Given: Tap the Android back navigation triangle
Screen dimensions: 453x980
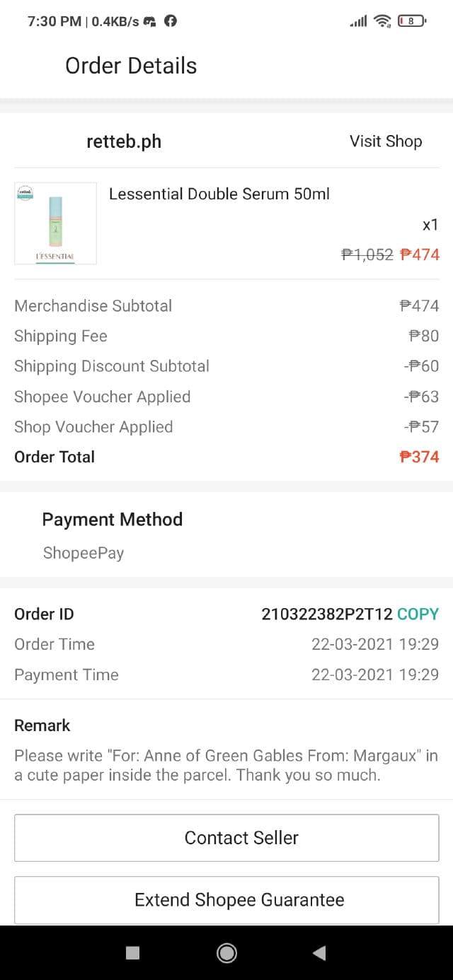Looking at the screenshot, I should [319, 953].
